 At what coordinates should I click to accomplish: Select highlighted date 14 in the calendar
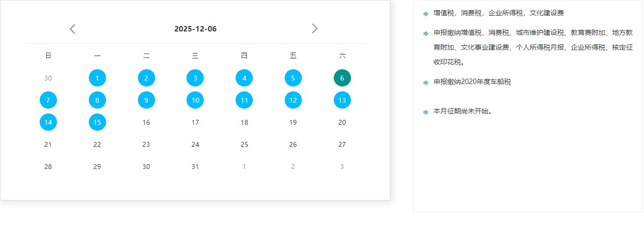tap(48, 122)
